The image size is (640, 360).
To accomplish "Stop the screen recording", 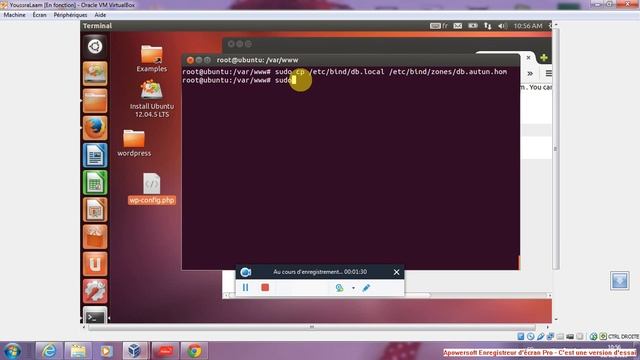I will 265,287.
